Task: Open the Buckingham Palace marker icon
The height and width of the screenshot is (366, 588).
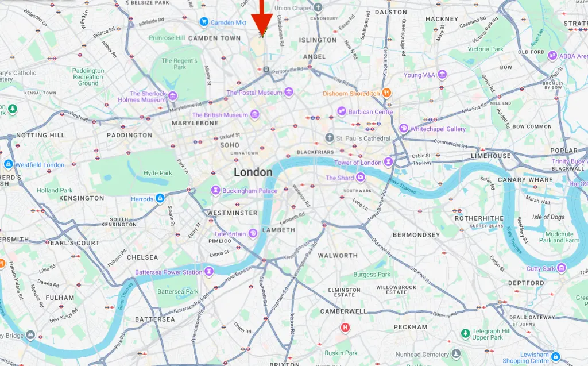Action: pyautogui.click(x=215, y=190)
